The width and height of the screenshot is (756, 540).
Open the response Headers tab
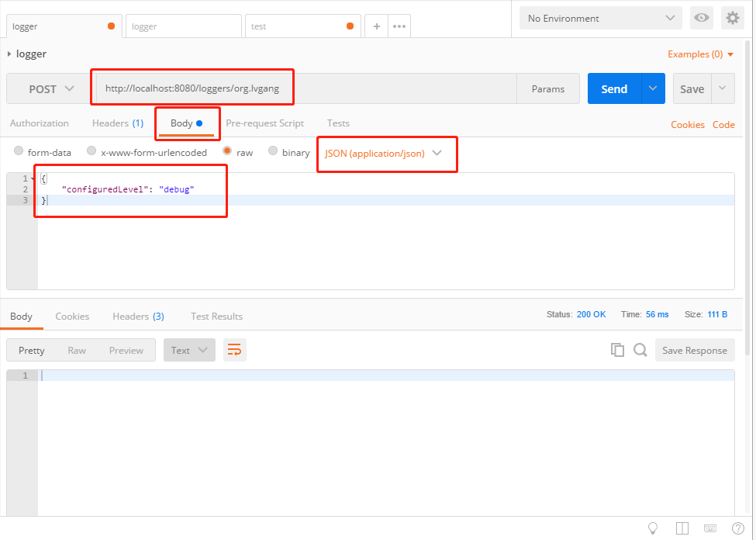[137, 317]
